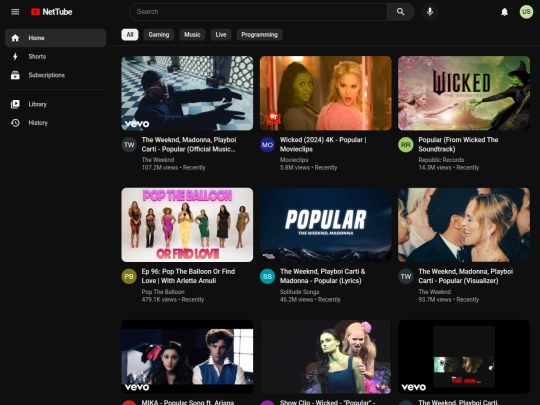Image resolution: width=540 pixels, height=405 pixels.
Task: Open Library from the sidebar
Action: pos(55,104)
